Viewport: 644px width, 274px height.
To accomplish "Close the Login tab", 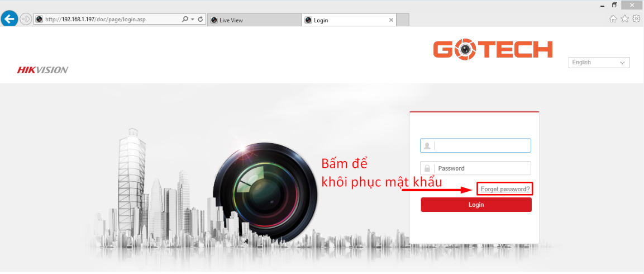I will (391, 20).
